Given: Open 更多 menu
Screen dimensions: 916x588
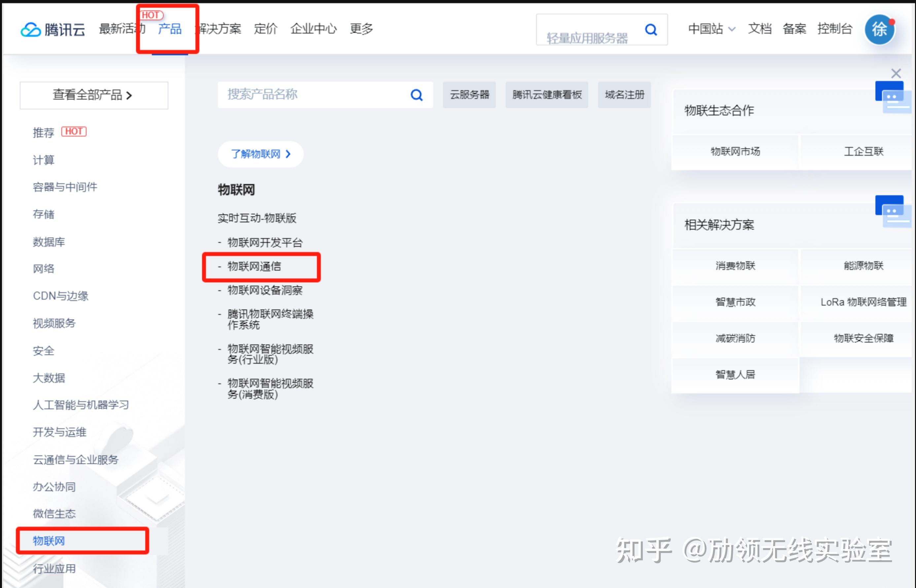Looking at the screenshot, I should (361, 29).
